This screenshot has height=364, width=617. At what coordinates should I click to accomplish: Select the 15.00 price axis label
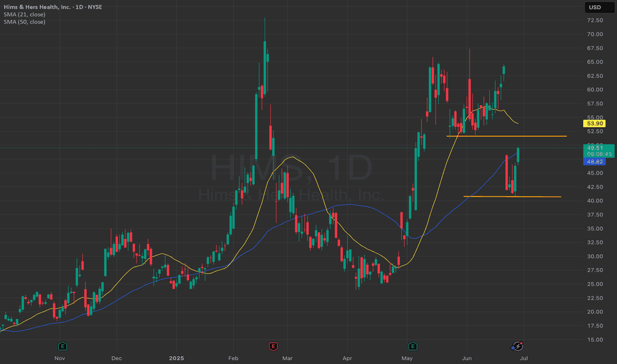pos(595,340)
